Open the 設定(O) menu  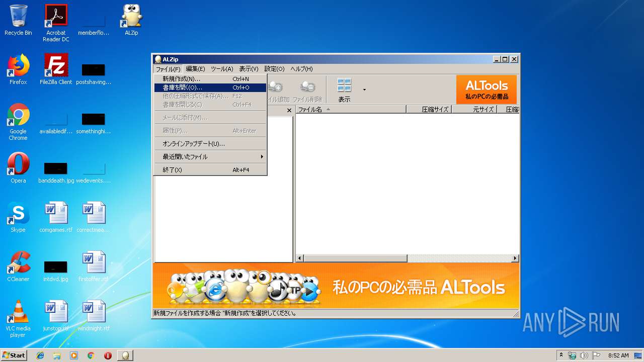tap(275, 69)
